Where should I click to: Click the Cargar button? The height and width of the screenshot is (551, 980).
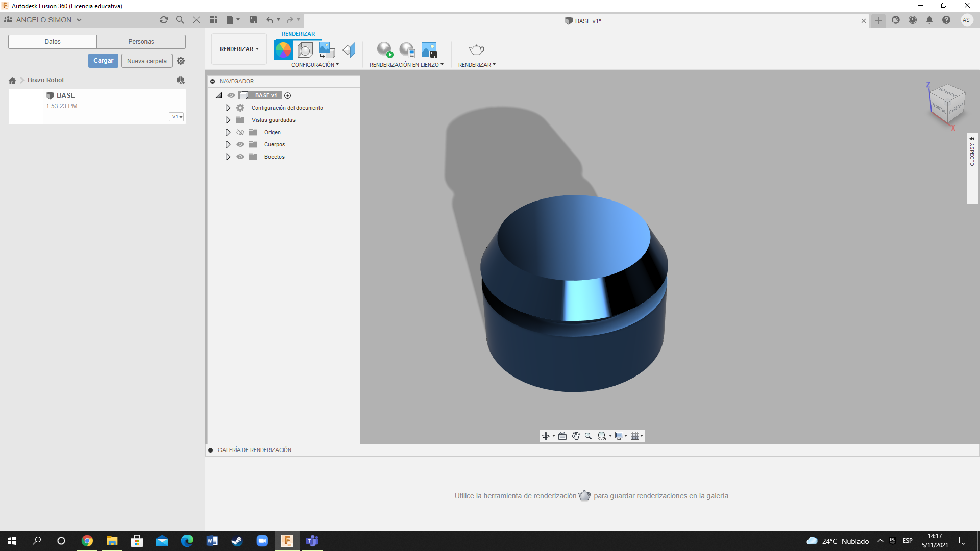point(103,61)
